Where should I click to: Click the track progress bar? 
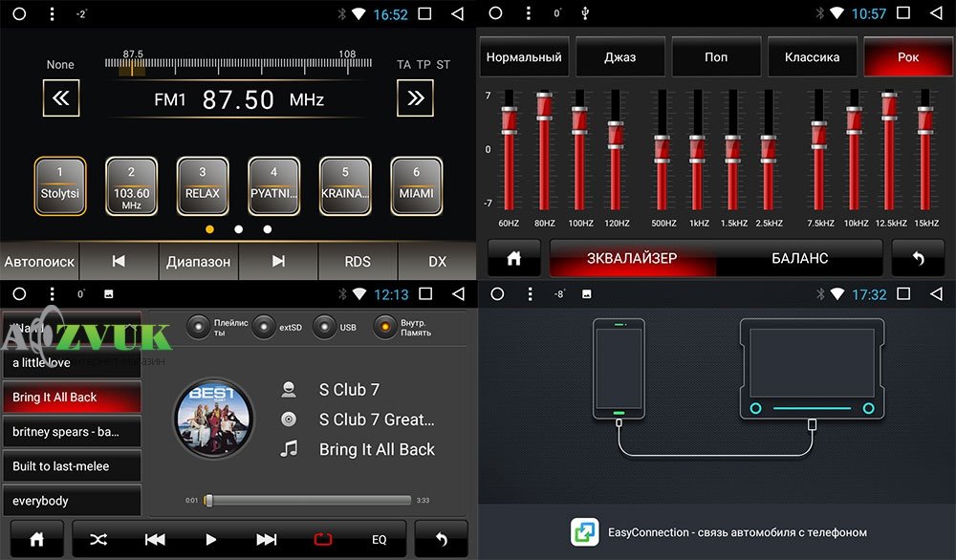tap(307, 501)
